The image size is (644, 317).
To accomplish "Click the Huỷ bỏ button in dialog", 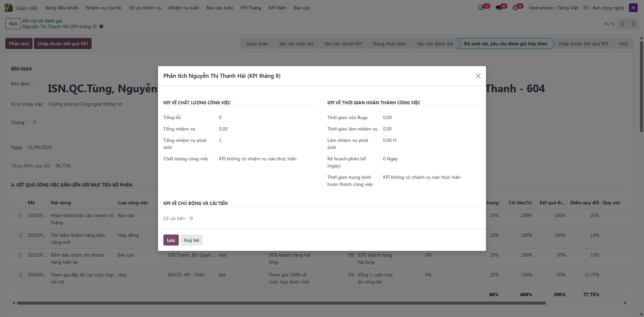I will (192, 240).
